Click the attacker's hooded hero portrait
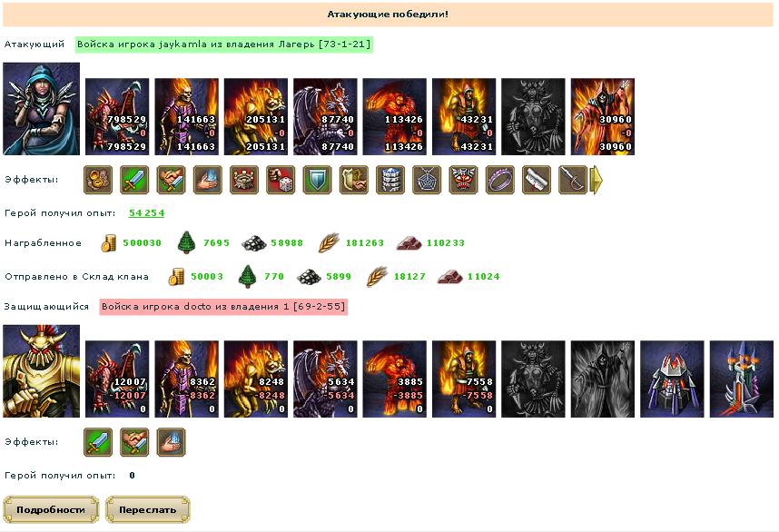Image resolution: width=779 pixels, height=532 pixels. coord(41,109)
